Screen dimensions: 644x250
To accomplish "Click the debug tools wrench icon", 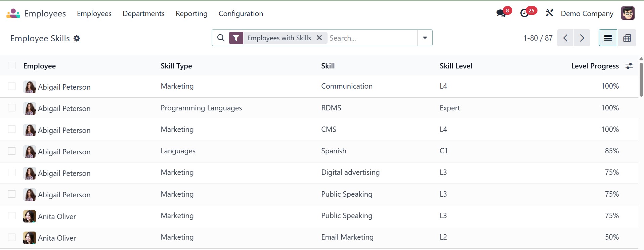I will (x=549, y=13).
